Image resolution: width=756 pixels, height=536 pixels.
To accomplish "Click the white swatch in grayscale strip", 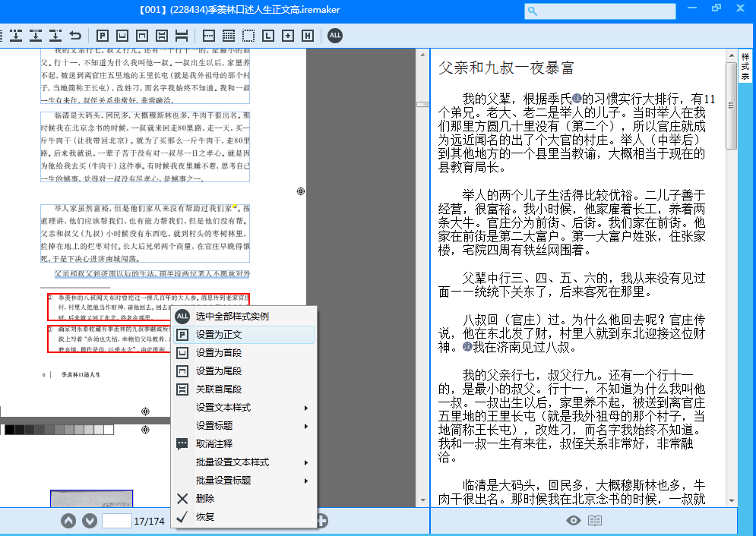I will tap(109, 430).
